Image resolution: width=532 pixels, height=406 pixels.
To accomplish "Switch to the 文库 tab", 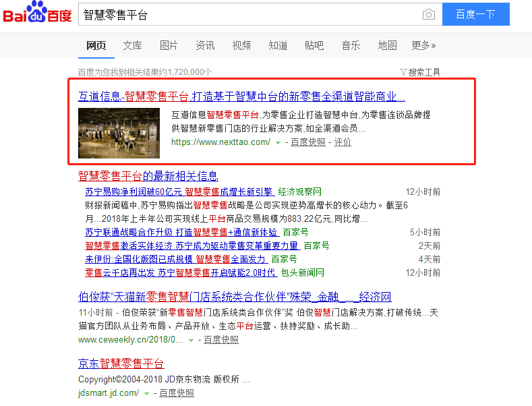I will [x=132, y=45].
